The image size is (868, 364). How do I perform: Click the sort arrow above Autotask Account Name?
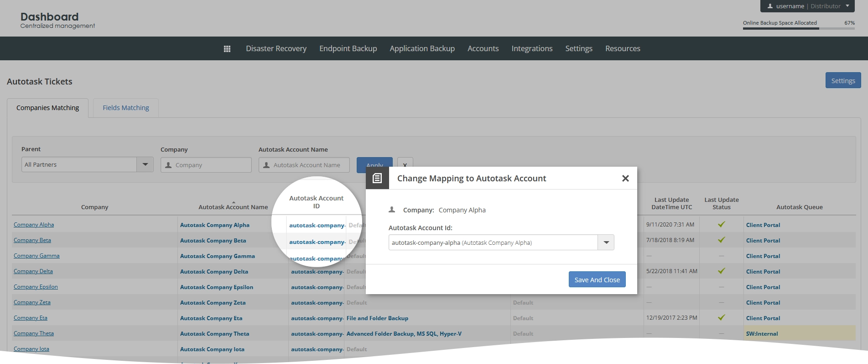234,202
